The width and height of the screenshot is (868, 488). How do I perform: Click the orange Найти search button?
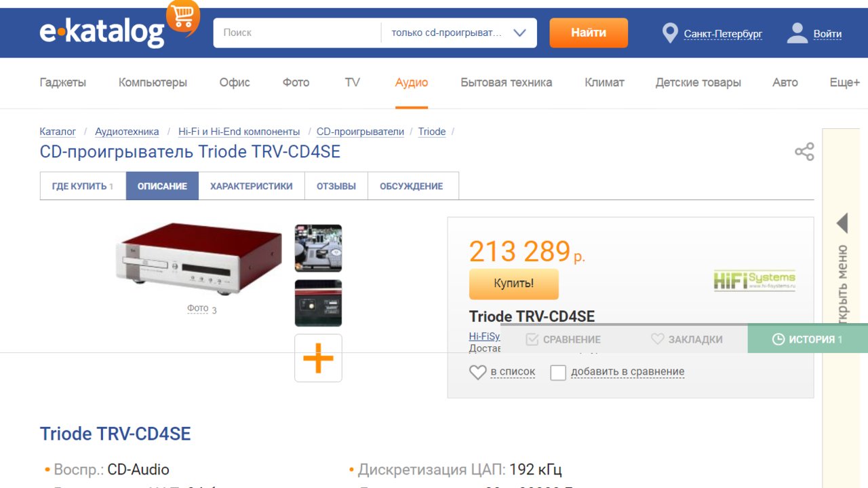click(x=589, y=33)
